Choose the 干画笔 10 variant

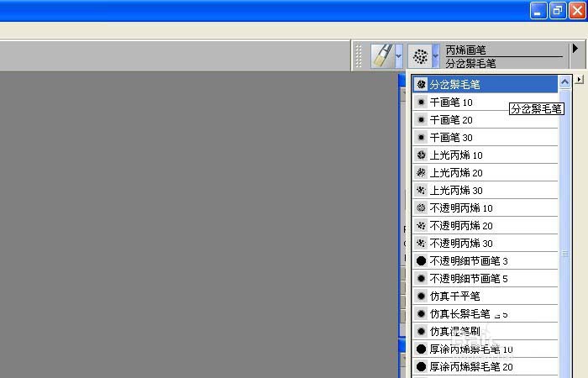(486, 102)
